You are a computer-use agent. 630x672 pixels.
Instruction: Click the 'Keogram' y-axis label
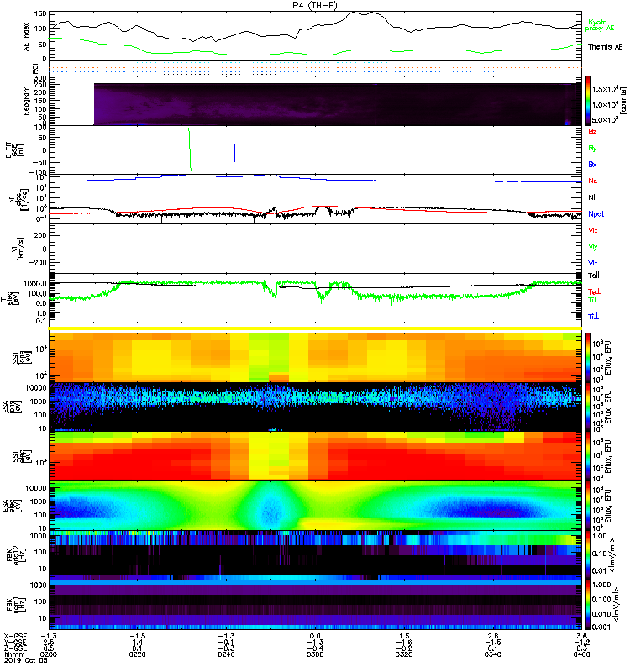pyautogui.click(x=27, y=100)
